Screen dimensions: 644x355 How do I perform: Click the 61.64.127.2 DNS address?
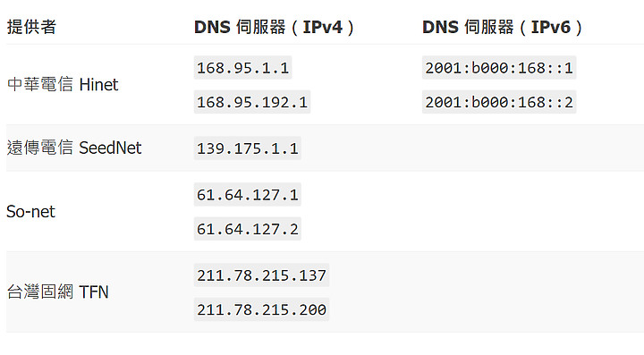tap(247, 229)
